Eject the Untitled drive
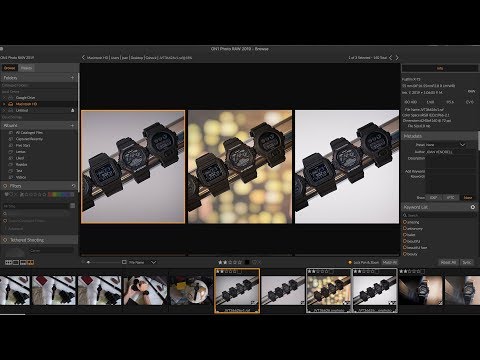This screenshot has height=360, width=480. 73,110
